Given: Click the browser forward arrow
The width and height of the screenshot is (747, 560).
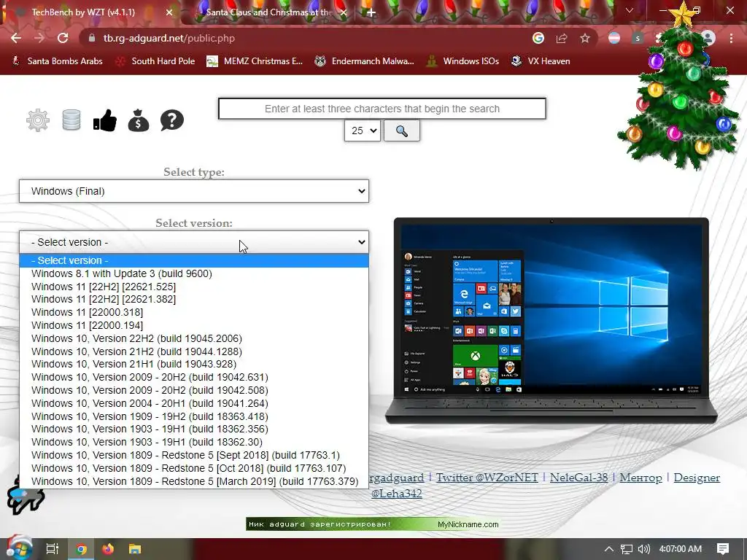Looking at the screenshot, I should pos(39,38).
